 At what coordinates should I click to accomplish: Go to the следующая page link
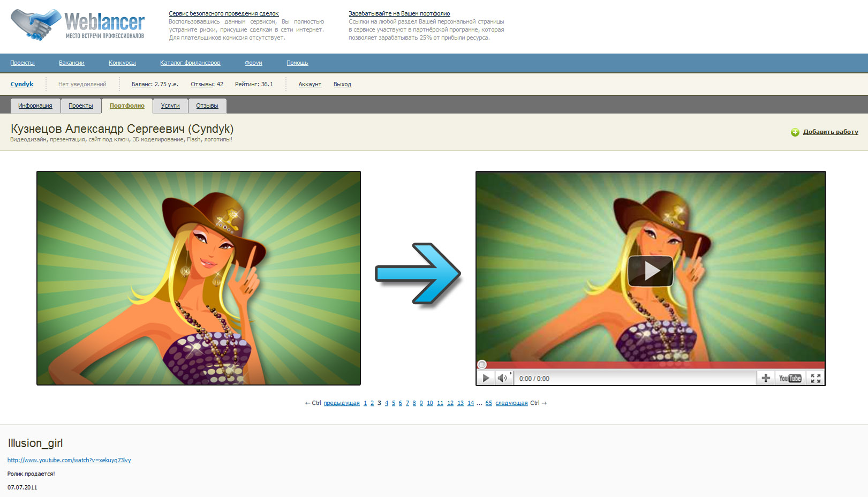(511, 403)
